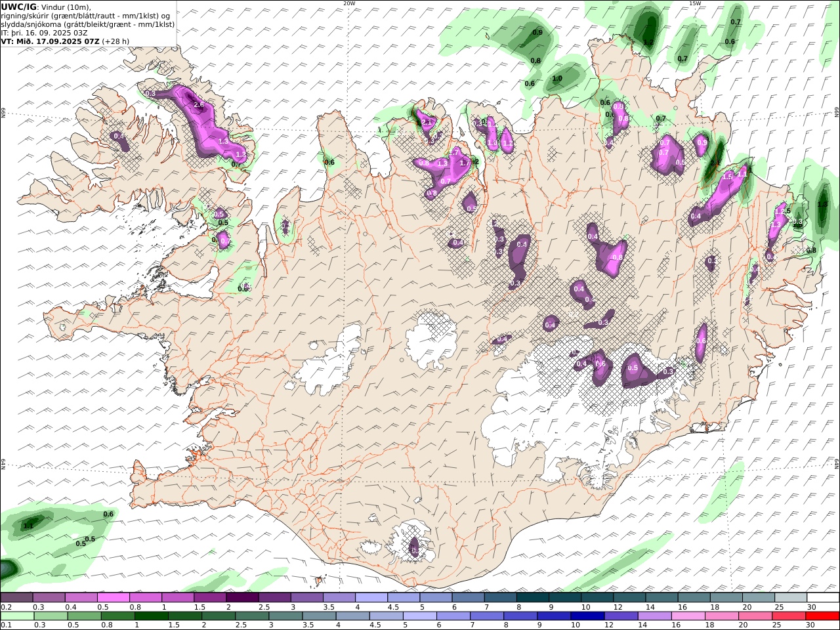The image size is (840, 630).
Task: Click the light gray 25 swatch in upper legend
Action: (x=791, y=598)
